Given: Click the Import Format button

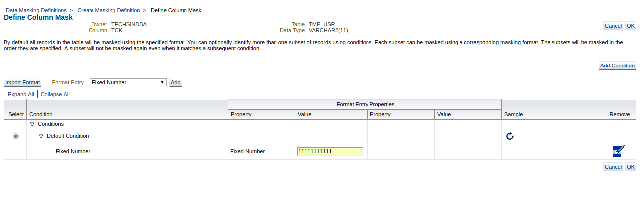Looking at the screenshot, I should 23,82.
